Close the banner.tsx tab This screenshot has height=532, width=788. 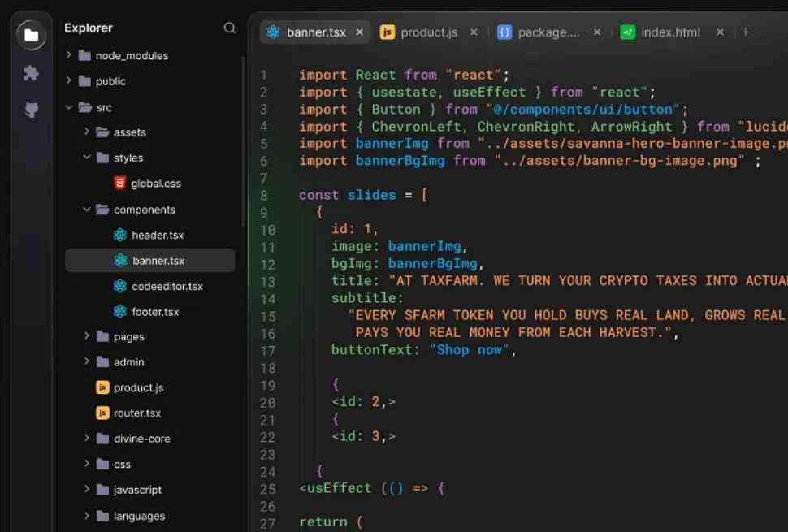click(360, 32)
